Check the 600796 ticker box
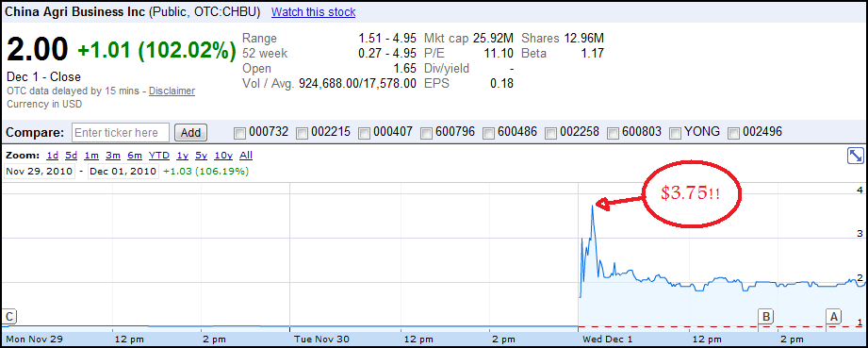The image size is (868, 348). (x=426, y=133)
